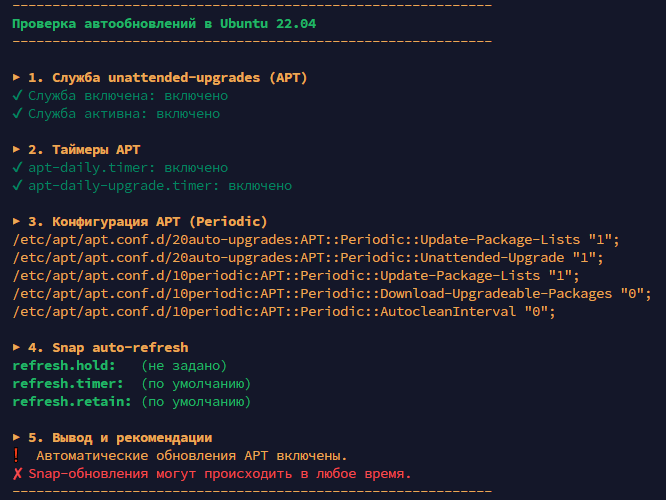Click the refresh.retain label

[72, 401]
